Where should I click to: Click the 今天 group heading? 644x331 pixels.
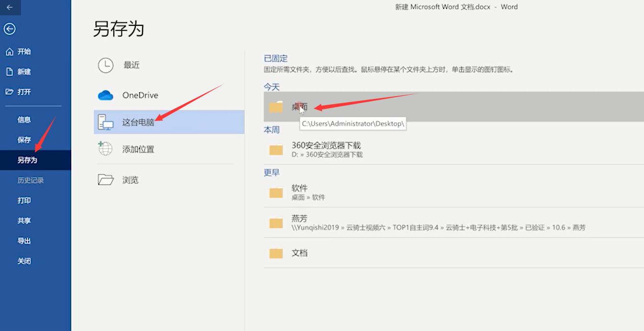coord(272,87)
